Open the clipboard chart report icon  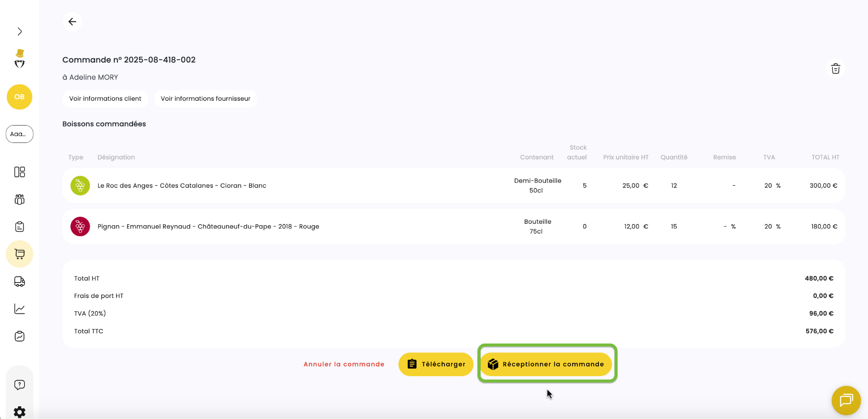[x=19, y=336]
